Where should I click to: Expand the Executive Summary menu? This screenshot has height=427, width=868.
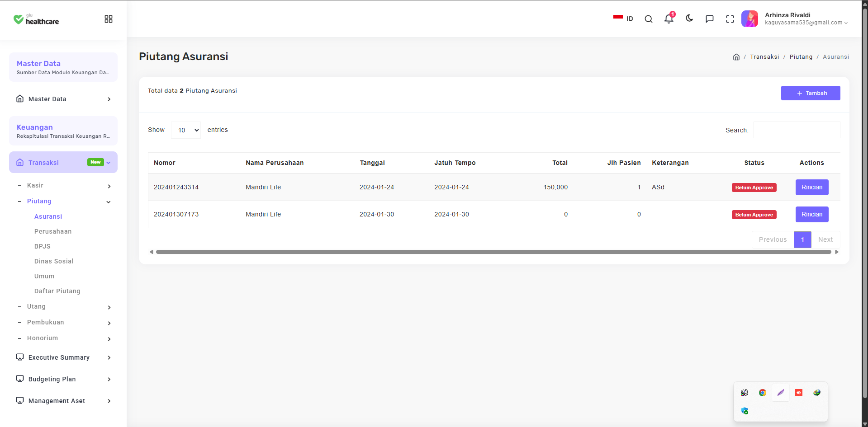[x=64, y=357]
